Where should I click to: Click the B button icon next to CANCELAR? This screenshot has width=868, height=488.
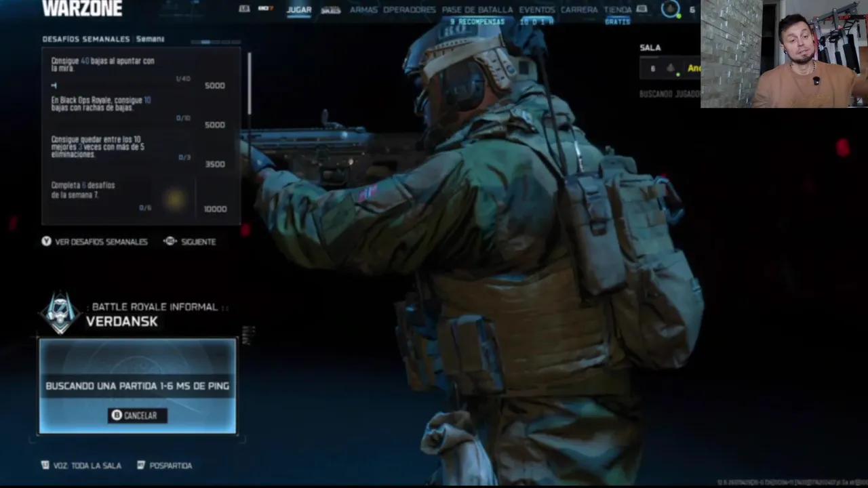117,415
